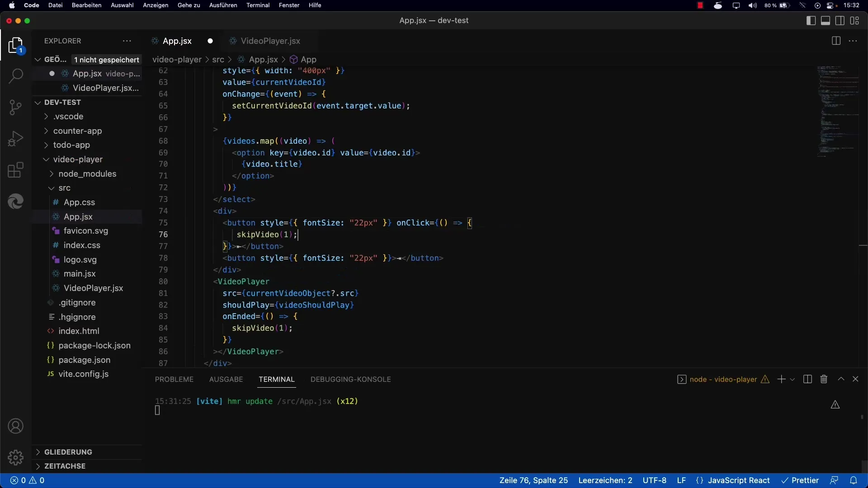Screen dimensions: 868x488
Task: Open favicon.svg in the file tree
Action: click(x=85, y=231)
